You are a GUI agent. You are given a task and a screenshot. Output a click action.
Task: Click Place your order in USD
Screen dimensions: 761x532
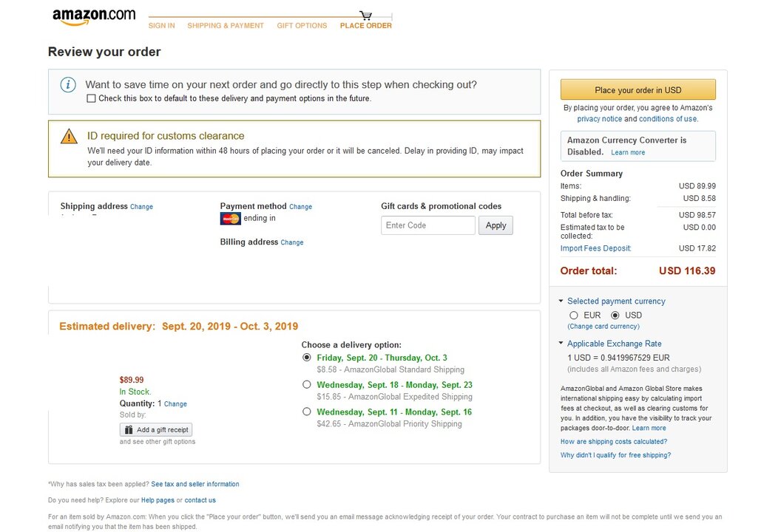pyautogui.click(x=637, y=89)
